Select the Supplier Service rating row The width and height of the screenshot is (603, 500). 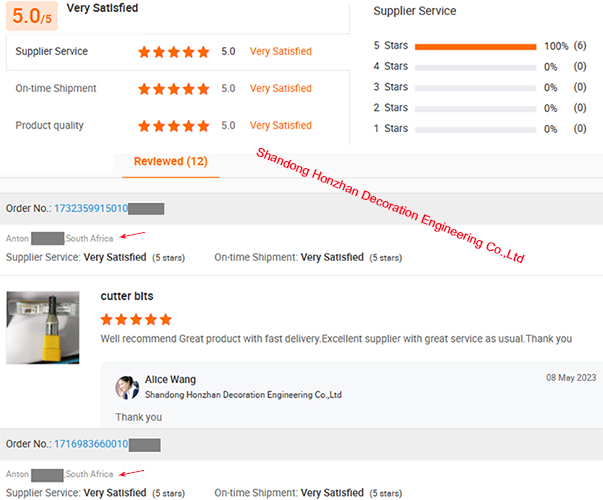click(x=178, y=52)
